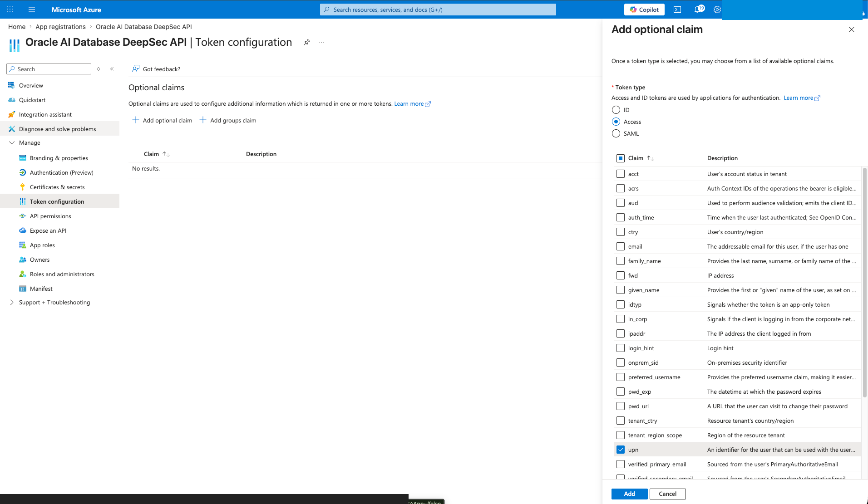Viewport: 868px width, 504px height.
Task: Open Expose an API menu item
Action: pyautogui.click(x=60, y=230)
